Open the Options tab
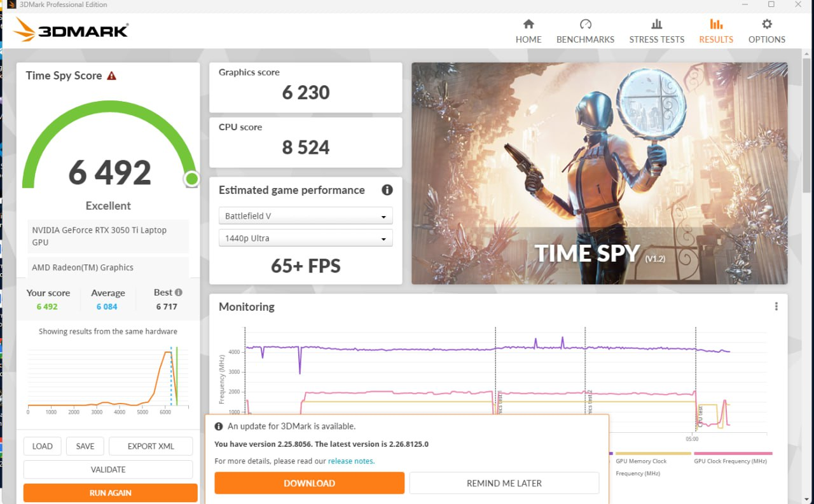 pos(767,31)
